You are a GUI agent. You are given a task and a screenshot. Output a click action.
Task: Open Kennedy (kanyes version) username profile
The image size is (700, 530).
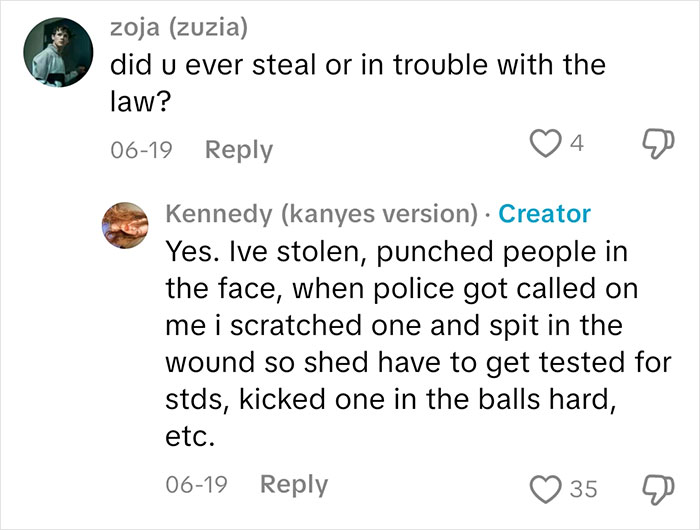[x=322, y=214]
